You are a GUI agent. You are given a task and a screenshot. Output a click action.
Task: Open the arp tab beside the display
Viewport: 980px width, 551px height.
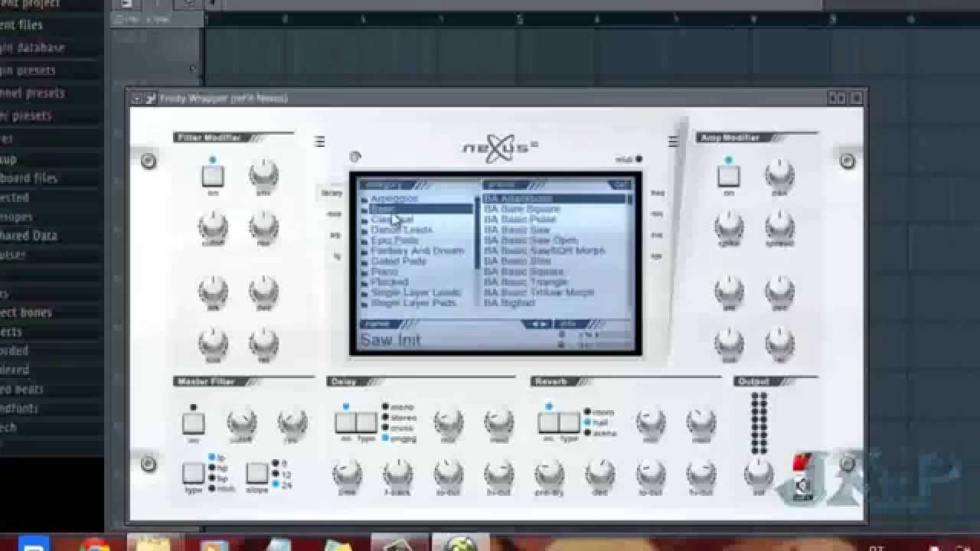tap(335, 236)
